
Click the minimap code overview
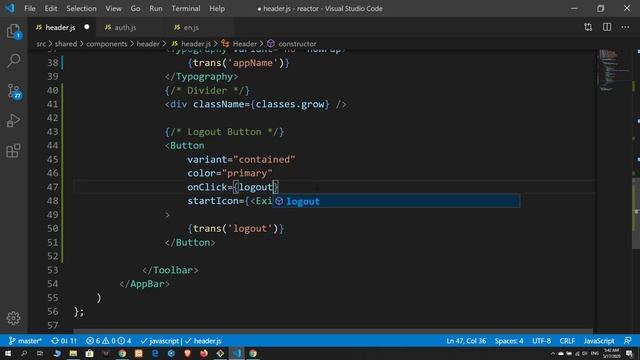click(613, 69)
